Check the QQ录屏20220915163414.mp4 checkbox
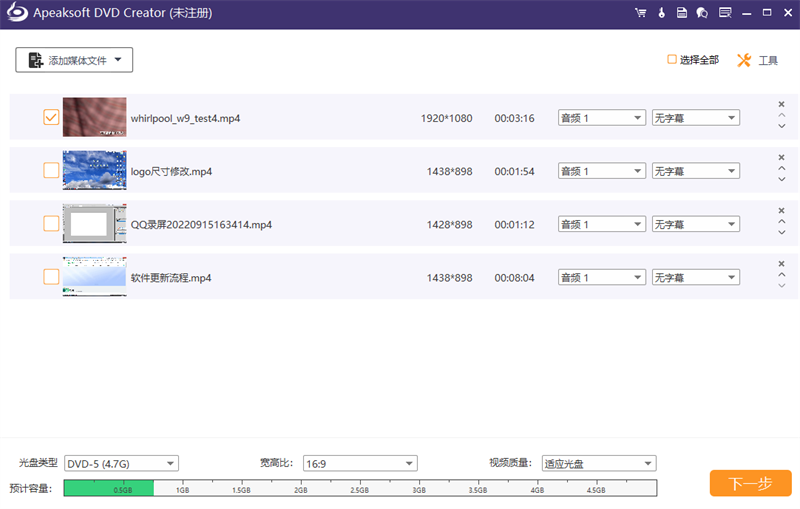 tap(51, 223)
